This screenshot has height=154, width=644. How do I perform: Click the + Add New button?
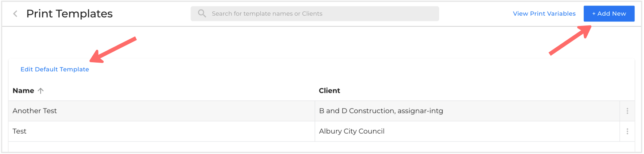(609, 13)
